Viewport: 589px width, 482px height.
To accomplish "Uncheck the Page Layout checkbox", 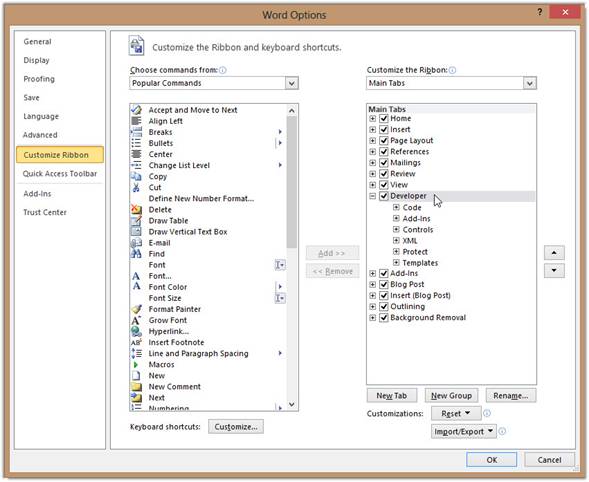I will tap(384, 141).
